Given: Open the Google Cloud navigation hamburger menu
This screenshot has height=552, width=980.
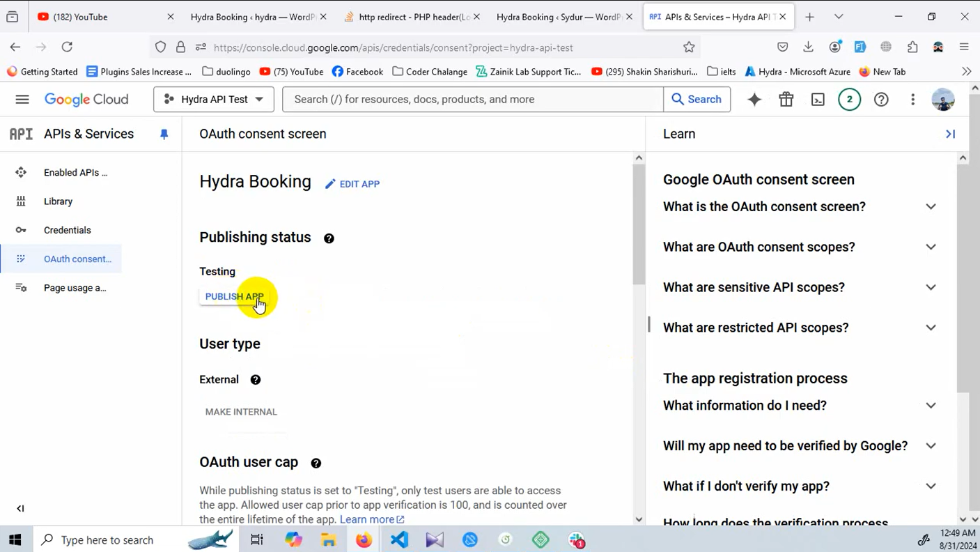Looking at the screenshot, I should tap(22, 99).
